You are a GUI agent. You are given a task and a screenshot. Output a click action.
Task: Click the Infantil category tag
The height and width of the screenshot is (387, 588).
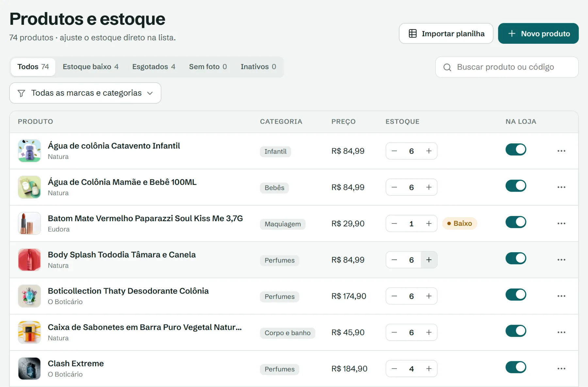click(275, 151)
